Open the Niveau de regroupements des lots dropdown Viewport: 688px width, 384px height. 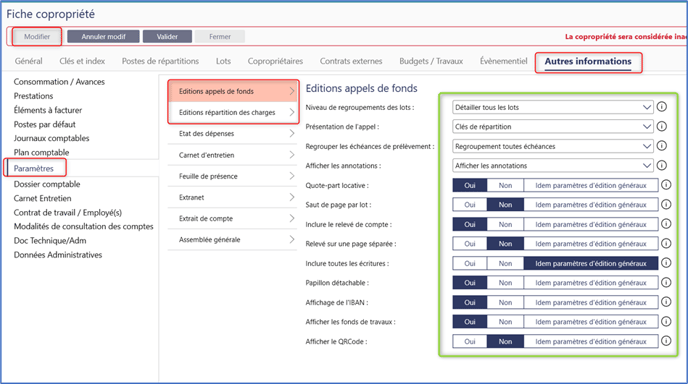[552, 107]
